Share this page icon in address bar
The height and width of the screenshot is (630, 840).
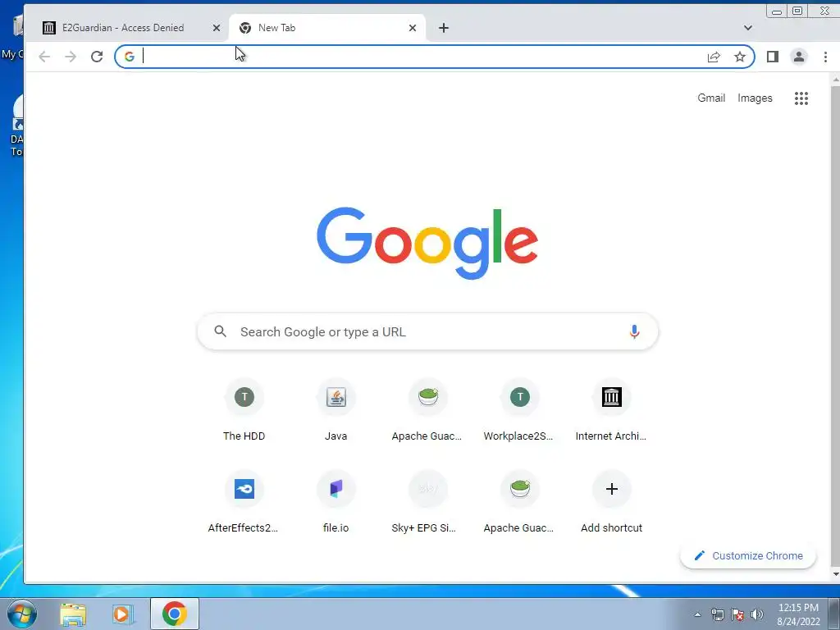(x=714, y=57)
